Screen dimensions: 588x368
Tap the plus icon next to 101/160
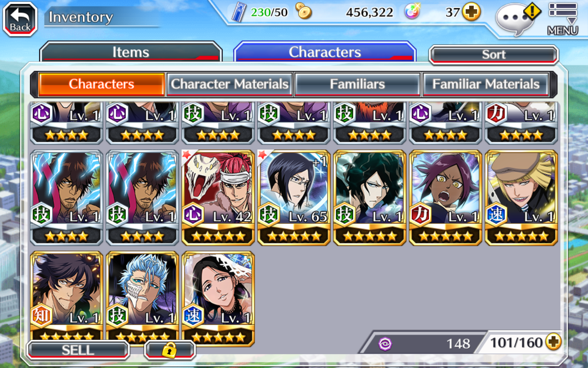click(554, 342)
